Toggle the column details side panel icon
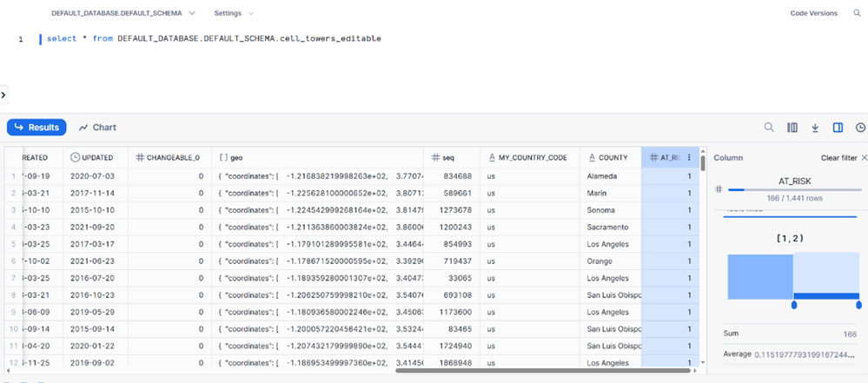Viewport: 868px width, 383px height. (838, 128)
